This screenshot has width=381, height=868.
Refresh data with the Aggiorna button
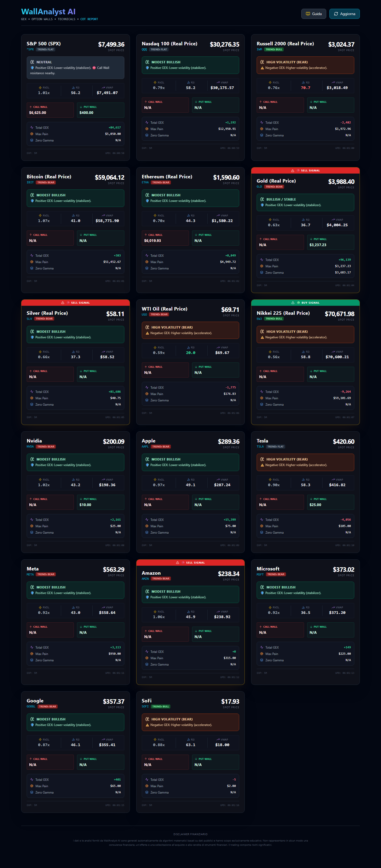click(x=344, y=14)
